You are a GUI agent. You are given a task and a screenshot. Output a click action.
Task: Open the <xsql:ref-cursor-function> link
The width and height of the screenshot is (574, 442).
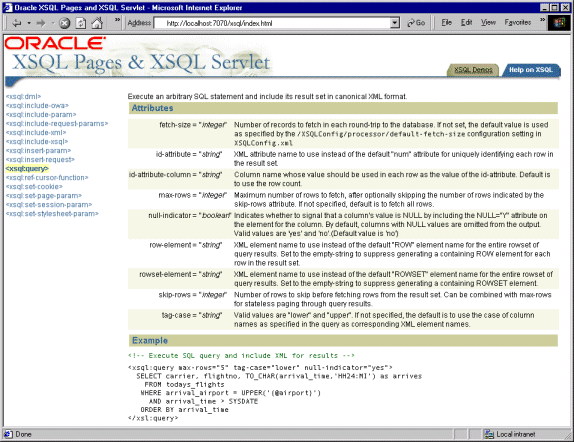pyautogui.click(x=47, y=178)
